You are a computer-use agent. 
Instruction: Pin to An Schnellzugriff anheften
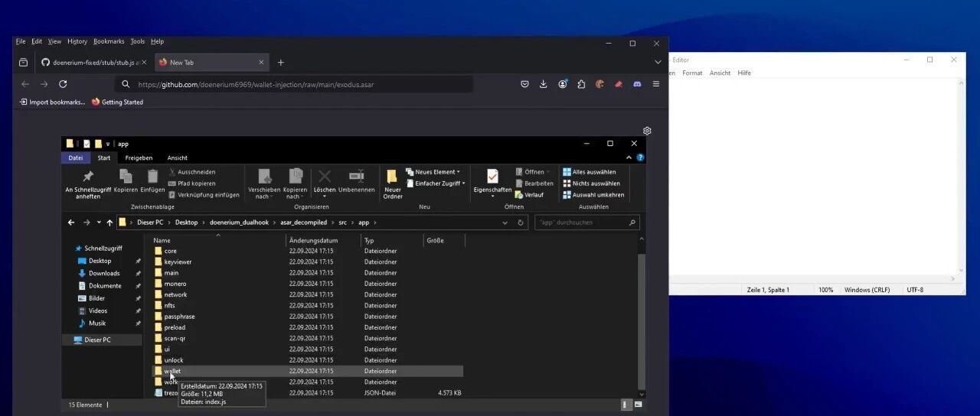88,184
